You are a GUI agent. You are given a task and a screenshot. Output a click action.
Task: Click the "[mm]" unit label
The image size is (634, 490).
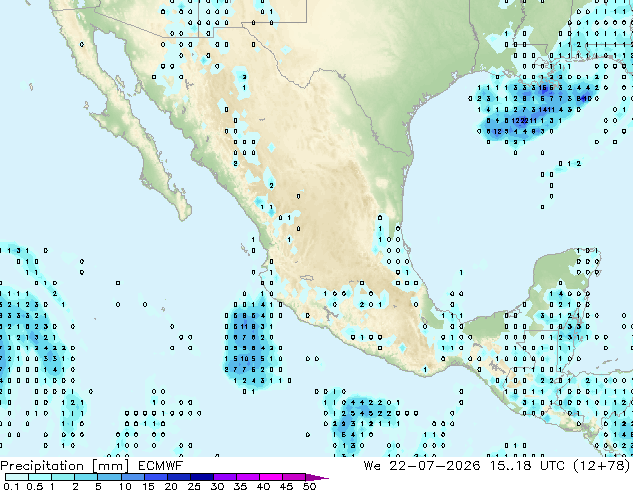click(110, 466)
